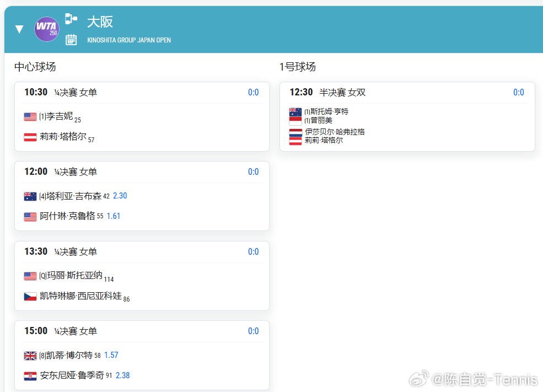Open player 凯蒂·博尔特

pyautogui.click(x=69, y=355)
